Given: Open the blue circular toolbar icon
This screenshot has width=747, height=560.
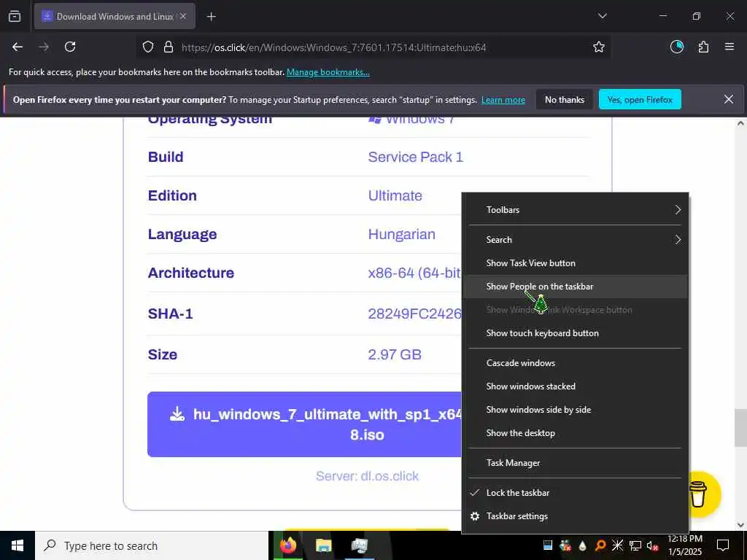Looking at the screenshot, I should (677, 47).
